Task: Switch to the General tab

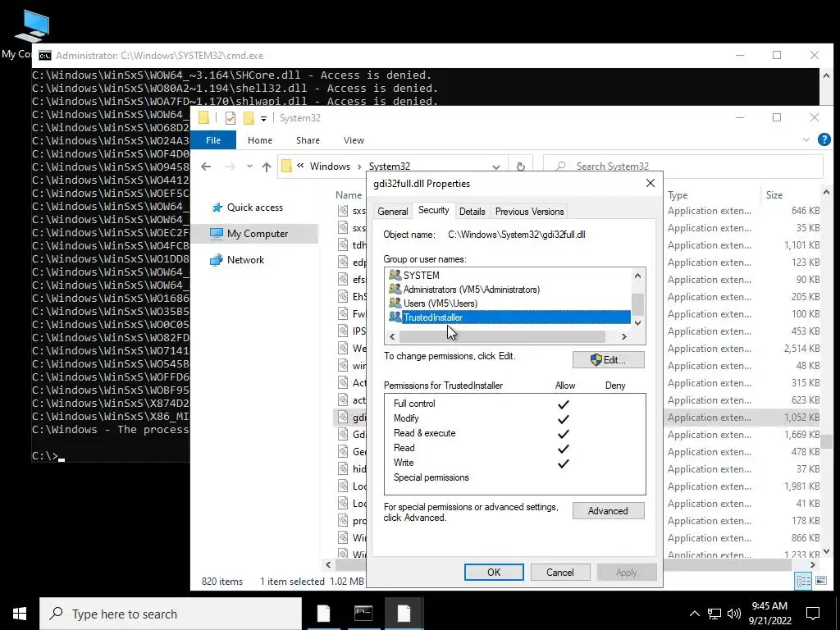Action: [393, 212]
